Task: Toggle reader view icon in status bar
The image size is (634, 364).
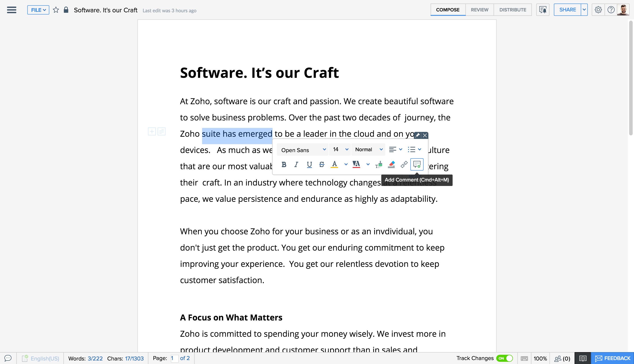Action: (582, 358)
